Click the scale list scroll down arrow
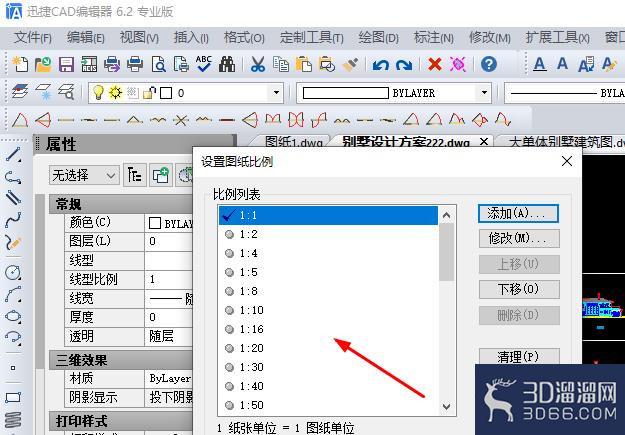This screenshot has width=625, height=435. point(446,407)
